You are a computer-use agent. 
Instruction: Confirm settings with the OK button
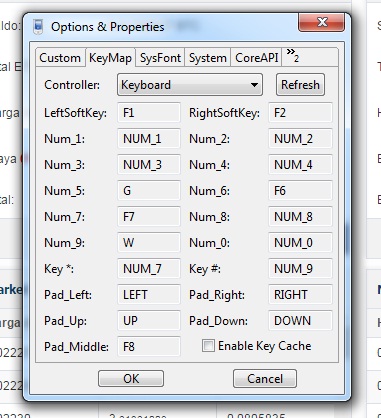131,379
